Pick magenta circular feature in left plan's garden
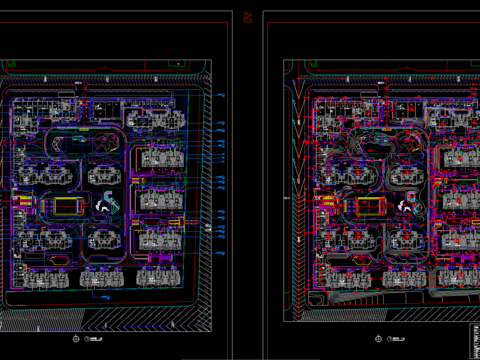This screenshot has width=480, height=360. [105, 138]
